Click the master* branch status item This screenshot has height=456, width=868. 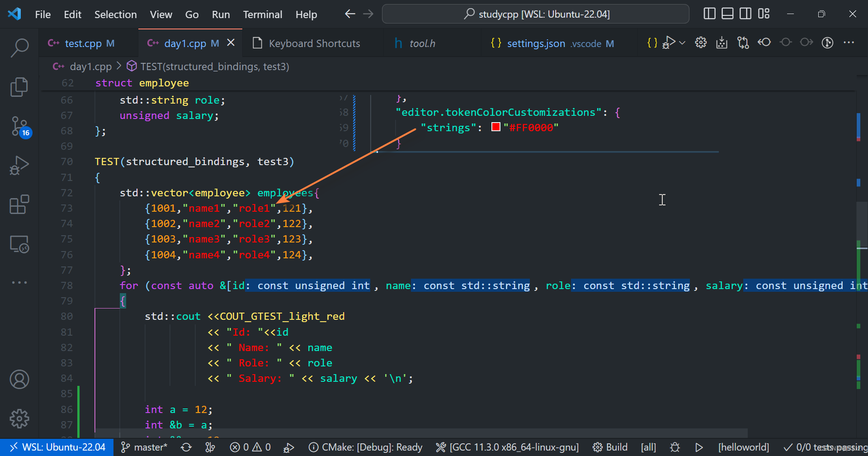coord(144,447)
